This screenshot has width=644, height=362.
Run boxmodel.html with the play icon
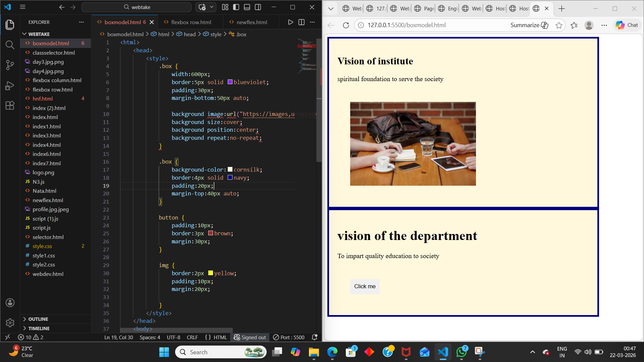pyautogui.click(x=290, y=22)
